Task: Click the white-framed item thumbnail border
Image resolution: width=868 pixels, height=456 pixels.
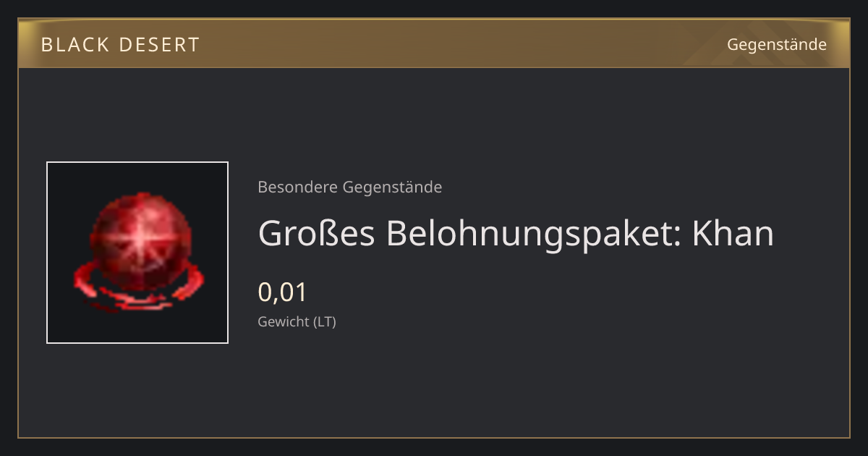Action: [137, 253]
